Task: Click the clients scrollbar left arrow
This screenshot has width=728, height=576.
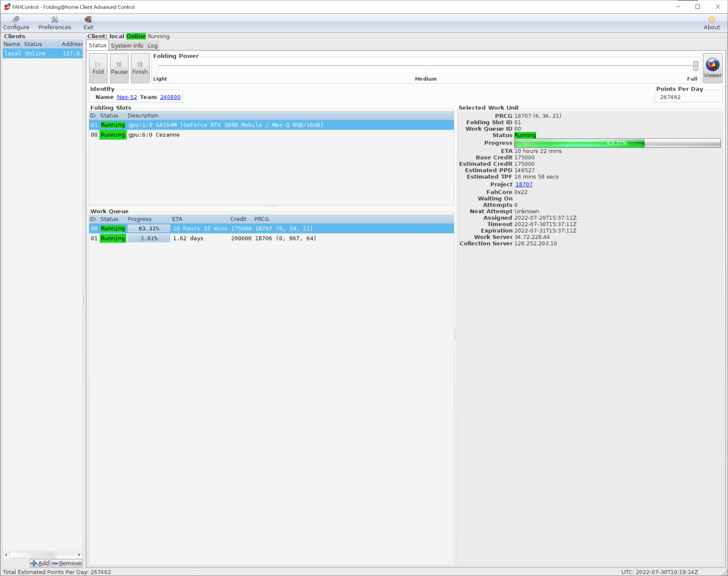Action: tap(6, 555)
